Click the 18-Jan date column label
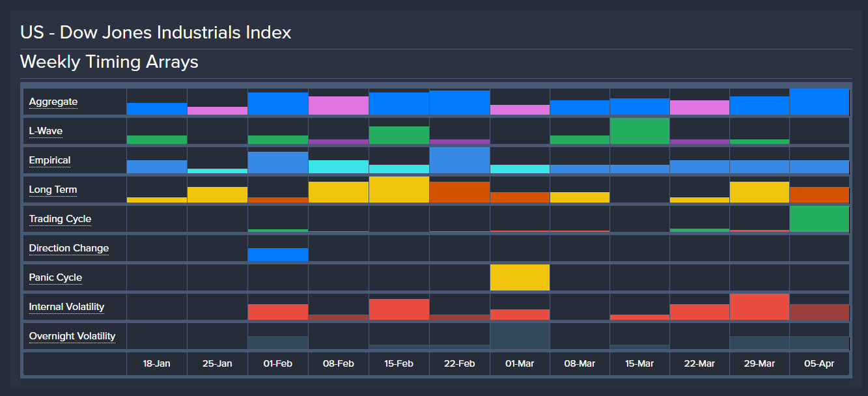 (x=157, y=363)
